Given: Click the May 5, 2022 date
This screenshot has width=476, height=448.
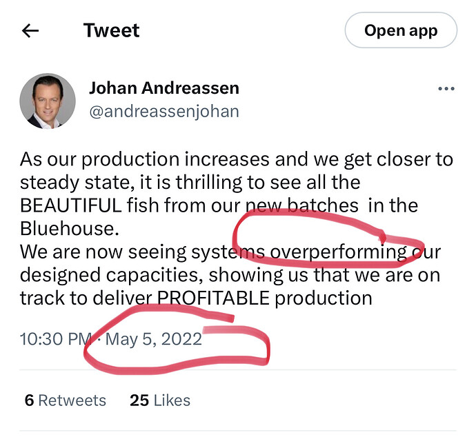Looking at the screenshot, I should (154, 339).
